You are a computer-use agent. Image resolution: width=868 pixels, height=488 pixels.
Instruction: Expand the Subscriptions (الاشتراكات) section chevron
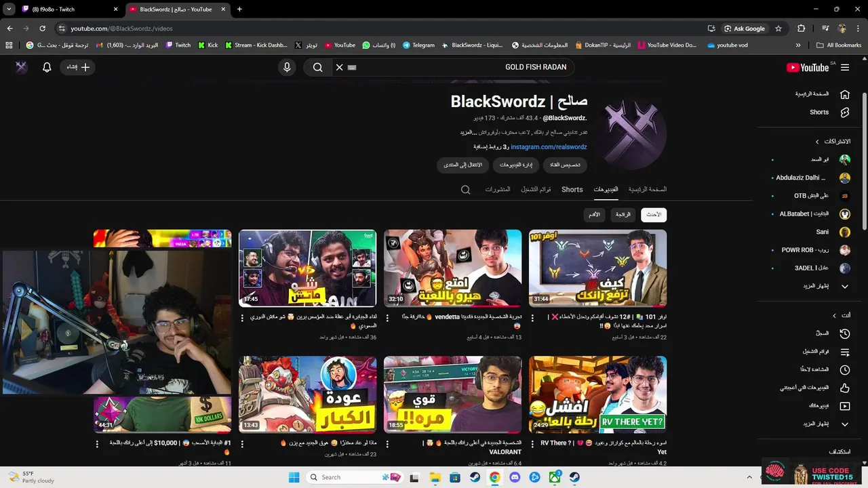(x=818, y=142)
